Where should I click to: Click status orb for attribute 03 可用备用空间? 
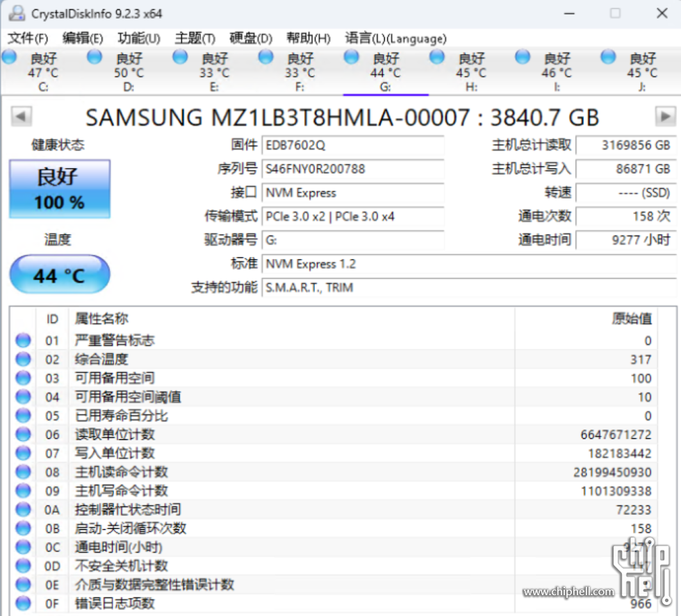23,378
